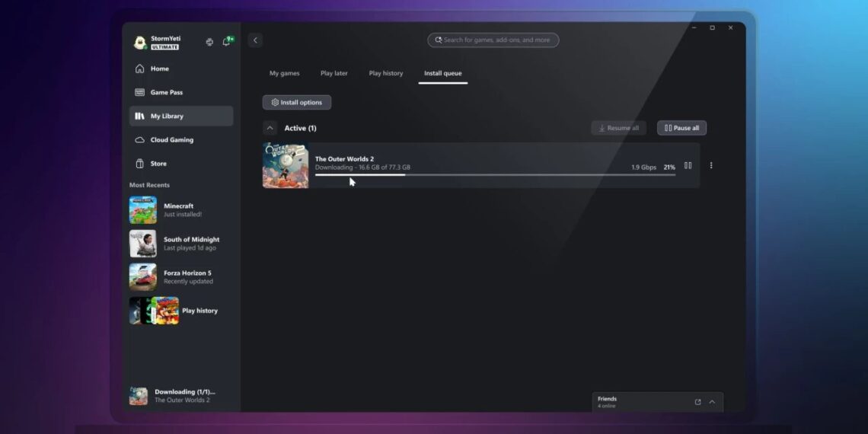Click the search games input field

pos(495,40)
